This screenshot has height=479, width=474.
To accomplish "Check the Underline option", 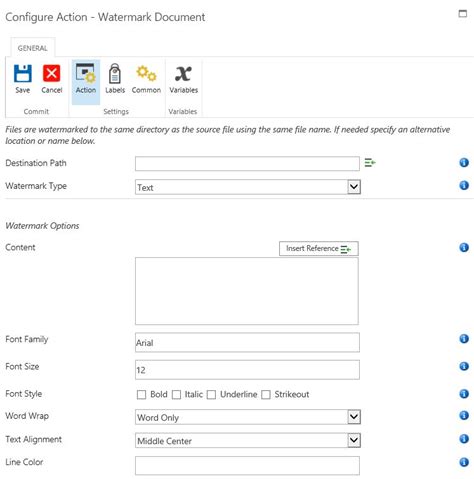I will click(211, 395).
